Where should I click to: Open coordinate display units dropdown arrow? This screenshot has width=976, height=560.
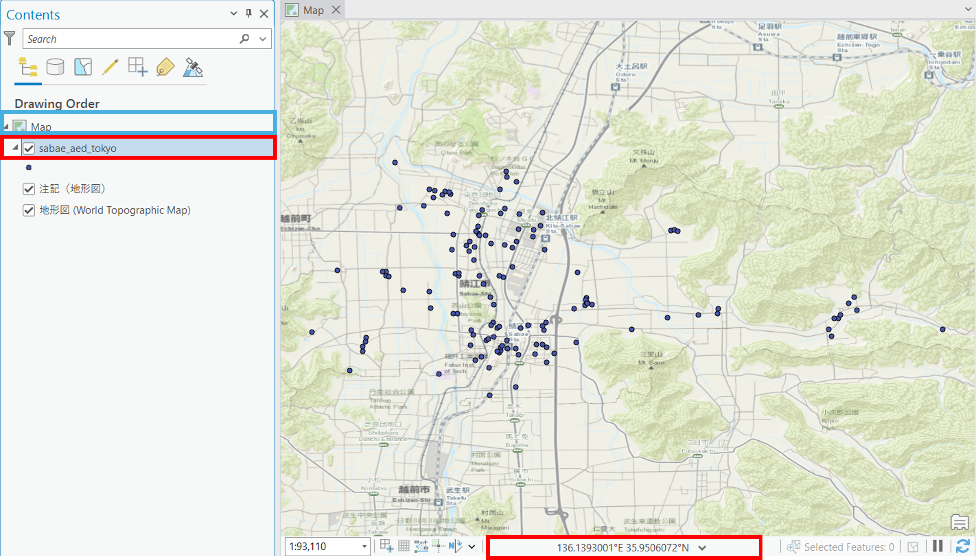point(702,548)
